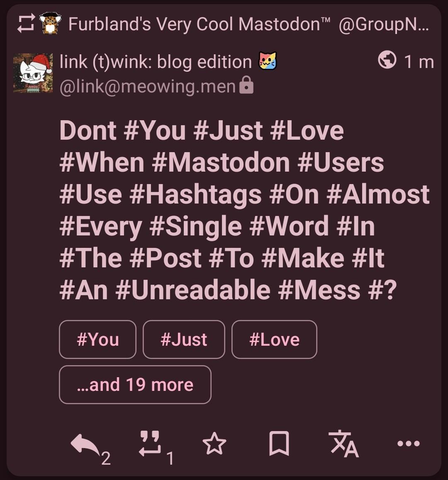Open the #Mastodon hashtag in the post
Image resolution: width=448 pixels, height=480 pixels.
pyautogui.click(x=221, y=162)
